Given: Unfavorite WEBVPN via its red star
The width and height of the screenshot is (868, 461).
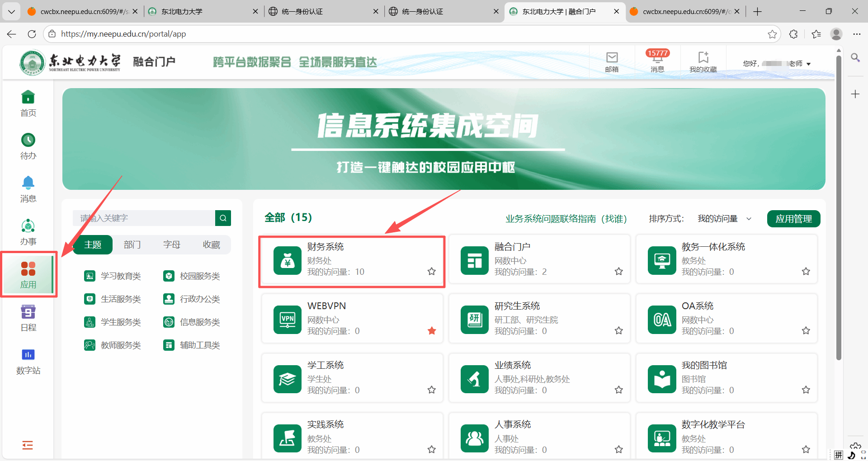Looking at the screenshot, I should click(432, 331).
